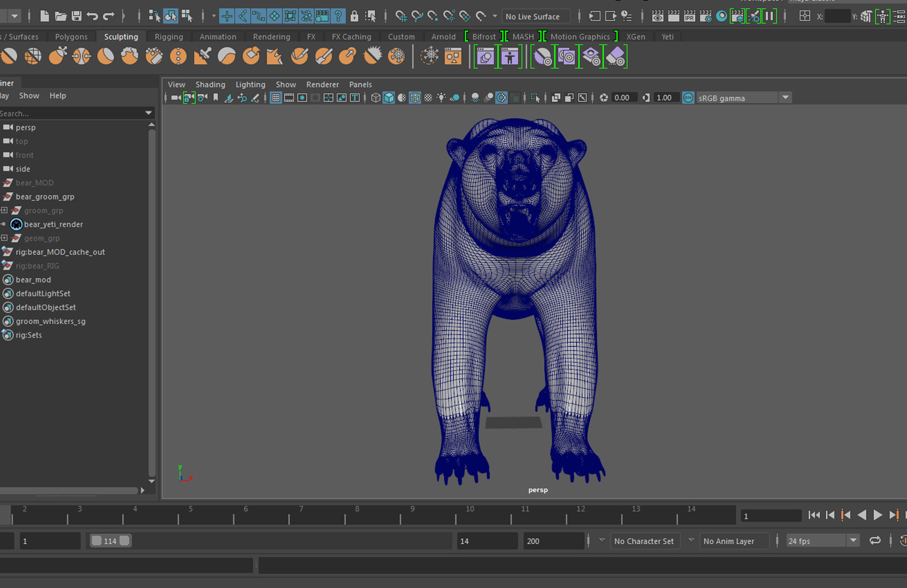The width and height of the screenshot is (907, 588).
Task: Open the Shape Editor shelf icon
Action: 486,57
